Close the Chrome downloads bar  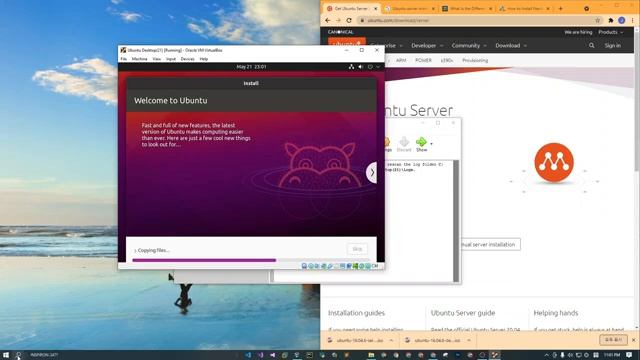633,340
